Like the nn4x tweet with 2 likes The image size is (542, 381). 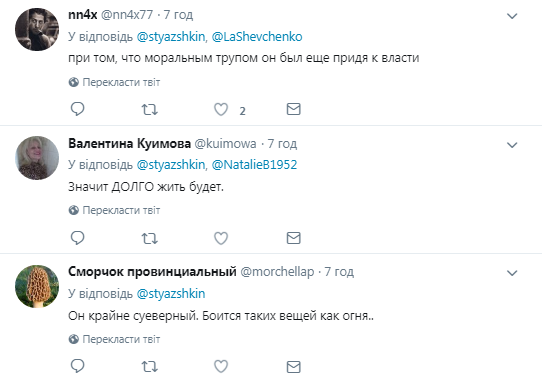221,110
